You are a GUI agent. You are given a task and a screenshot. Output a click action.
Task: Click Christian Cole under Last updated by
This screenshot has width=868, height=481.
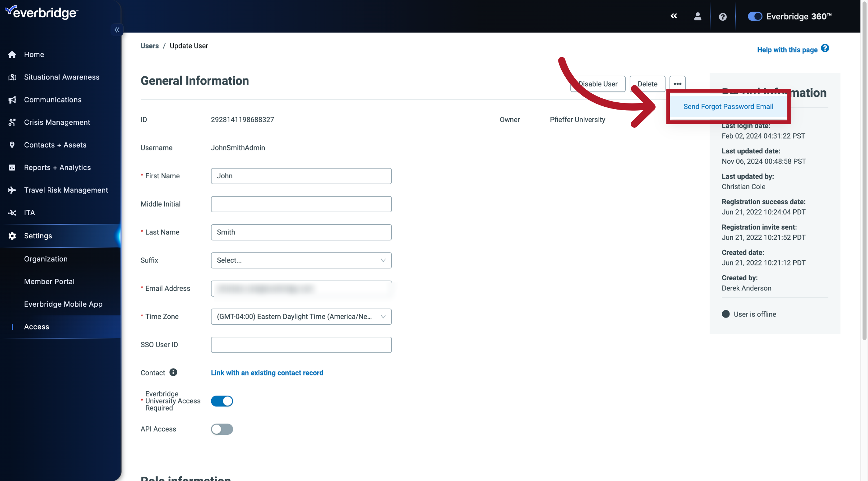[x=744, y=187]
